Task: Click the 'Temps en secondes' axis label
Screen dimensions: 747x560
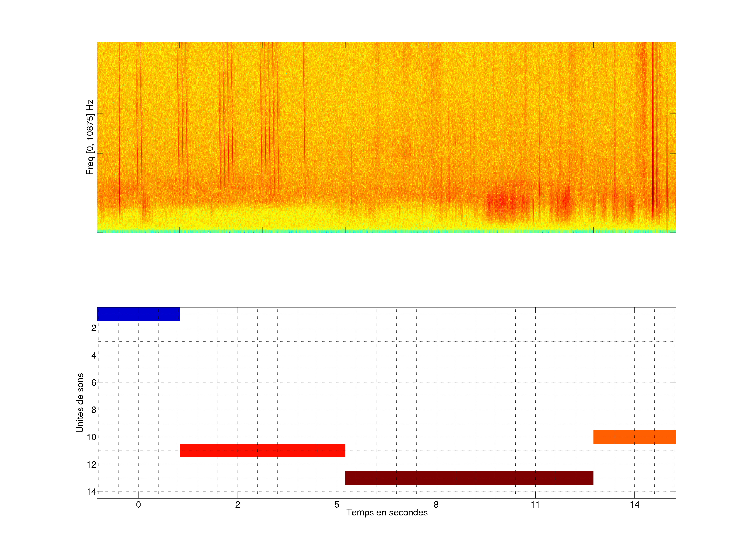Action: 387,512
